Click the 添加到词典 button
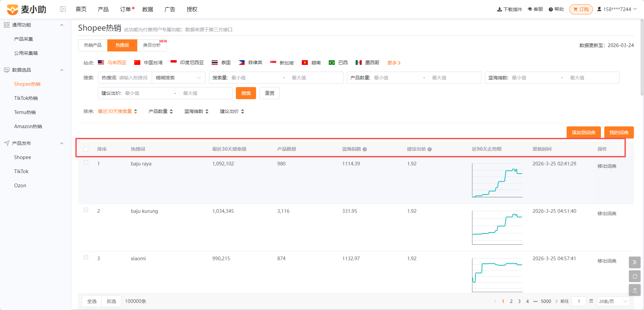Image resolution: width=644 pixels, height=310 pixels. 584,132
